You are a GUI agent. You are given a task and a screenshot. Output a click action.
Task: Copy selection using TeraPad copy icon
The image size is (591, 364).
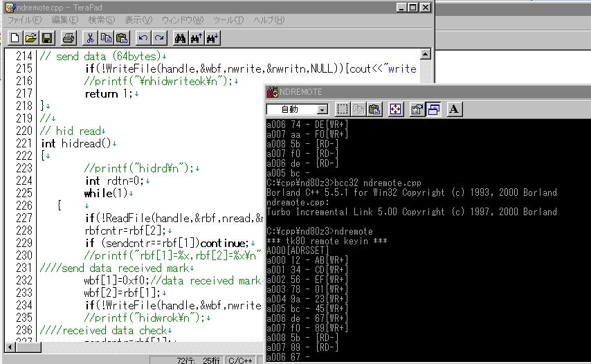[106, 38]
